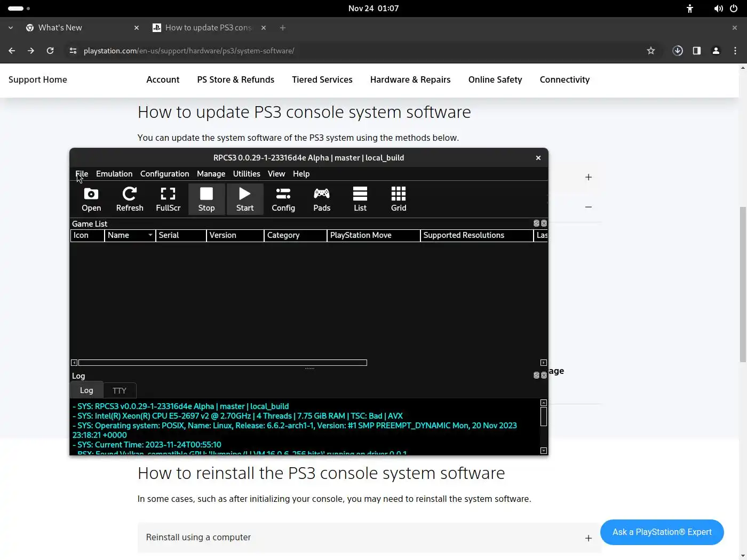Open the Hardware & Repairs link

pyautogui.click(x=410, y=79)
